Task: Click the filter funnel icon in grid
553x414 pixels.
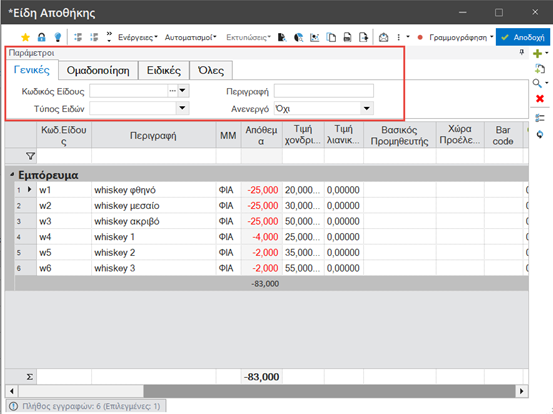Action: click(31, 156)
